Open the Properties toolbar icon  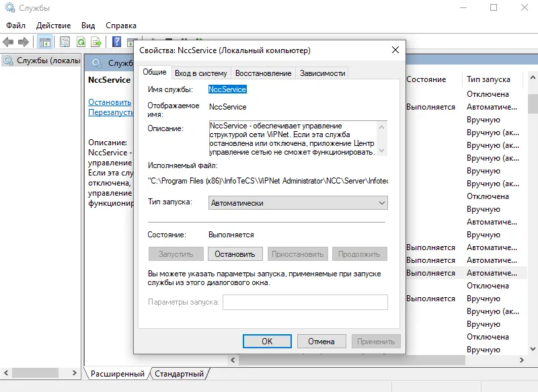click(x=65, y=42)
